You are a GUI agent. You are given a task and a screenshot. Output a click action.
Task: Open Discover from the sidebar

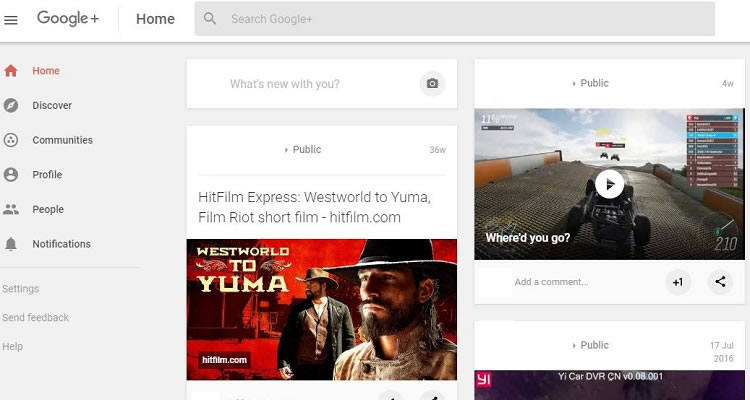[52, 105]
